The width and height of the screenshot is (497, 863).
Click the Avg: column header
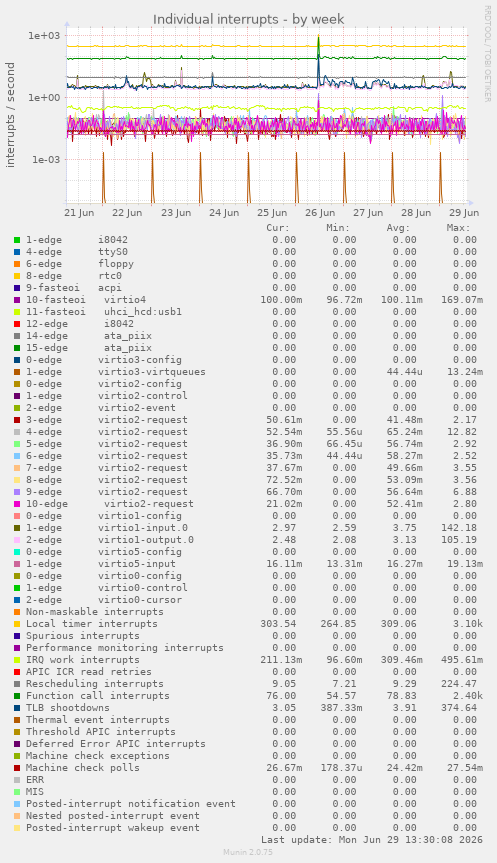coord(398,228)
